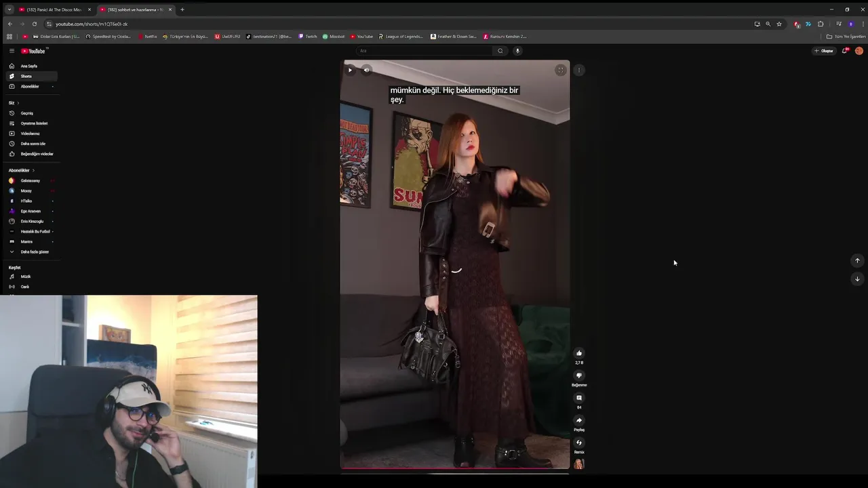Open a new browser tab
The height and width of the screenshot is (488, 868).
click(x=182, y=9)
